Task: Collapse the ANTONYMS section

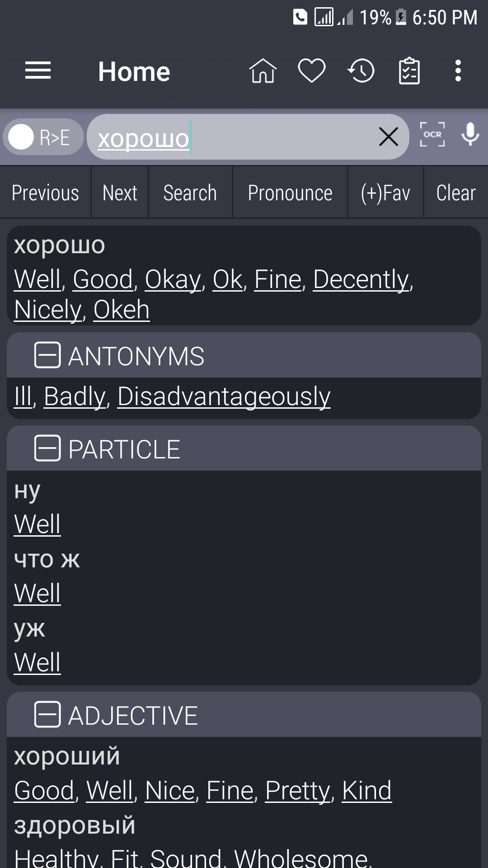Action: [x=47, y=355]
